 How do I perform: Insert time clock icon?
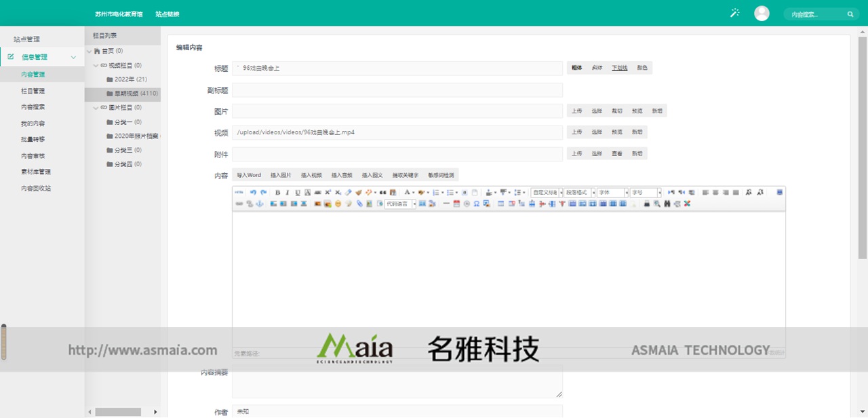click(x=467, y=204)
